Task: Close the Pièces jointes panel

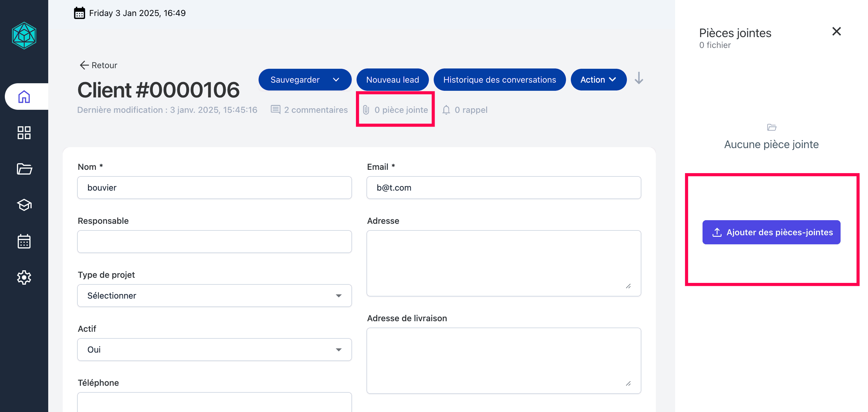Action: [x=836, y=31]
